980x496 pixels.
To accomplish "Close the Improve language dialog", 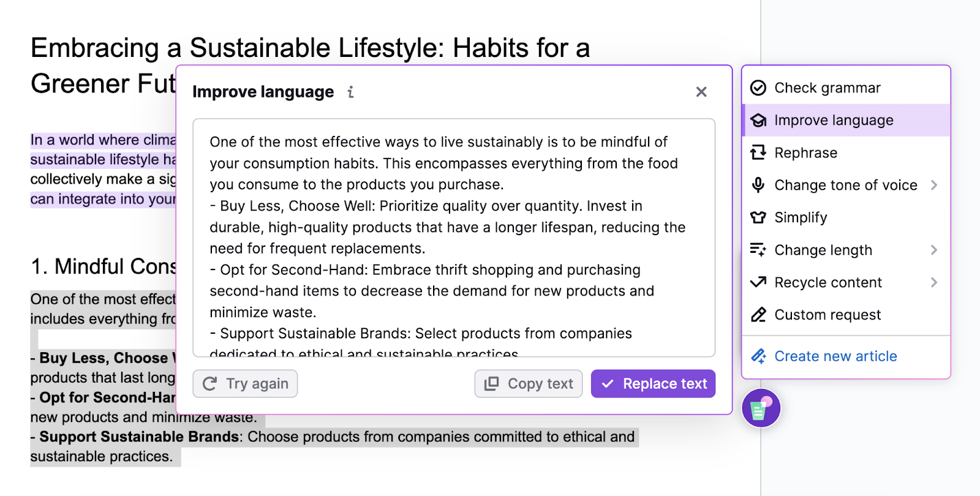I will pyautogui.click(x=701, y=92).
